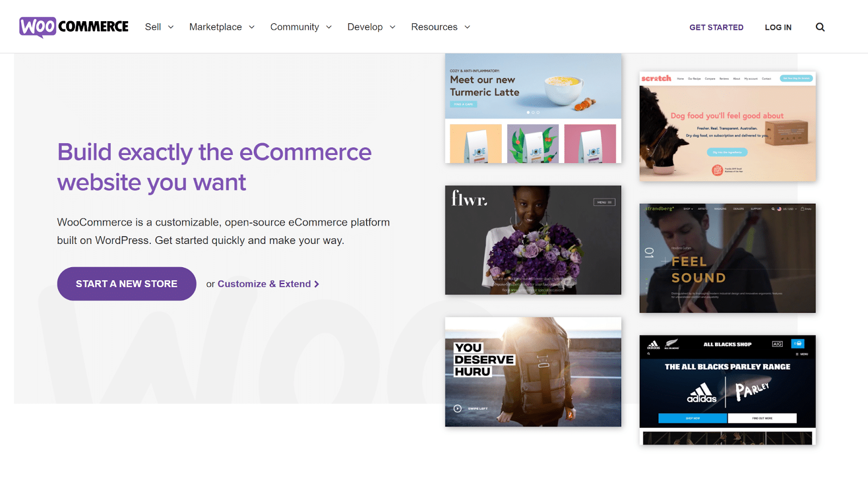This screenshot has height=490, width=868.
Task: Click the adidas logo in the All Blacks header
Action: coord(653,344)
